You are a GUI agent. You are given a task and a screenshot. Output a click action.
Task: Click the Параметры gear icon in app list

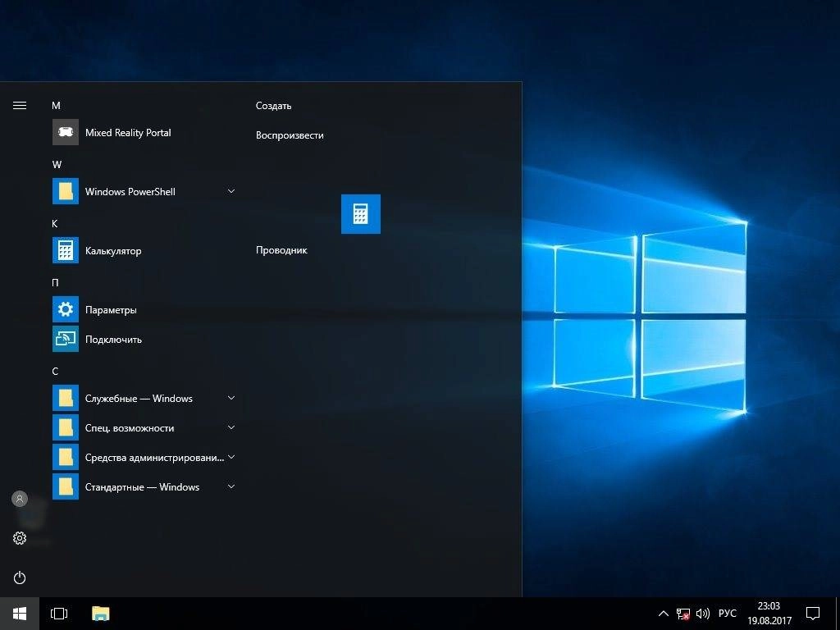pyautogui.click(x=66, y=309)
